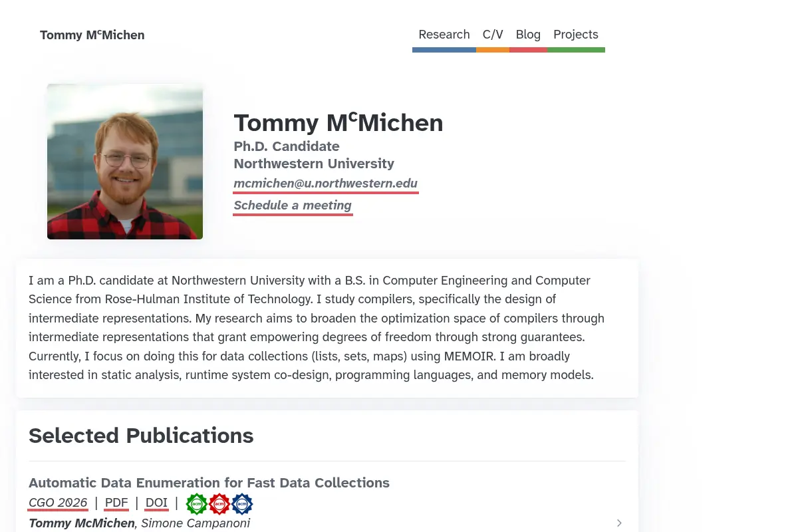Open the C/V tab
This screenshot has height=532, width=798.
pos(493,35)
